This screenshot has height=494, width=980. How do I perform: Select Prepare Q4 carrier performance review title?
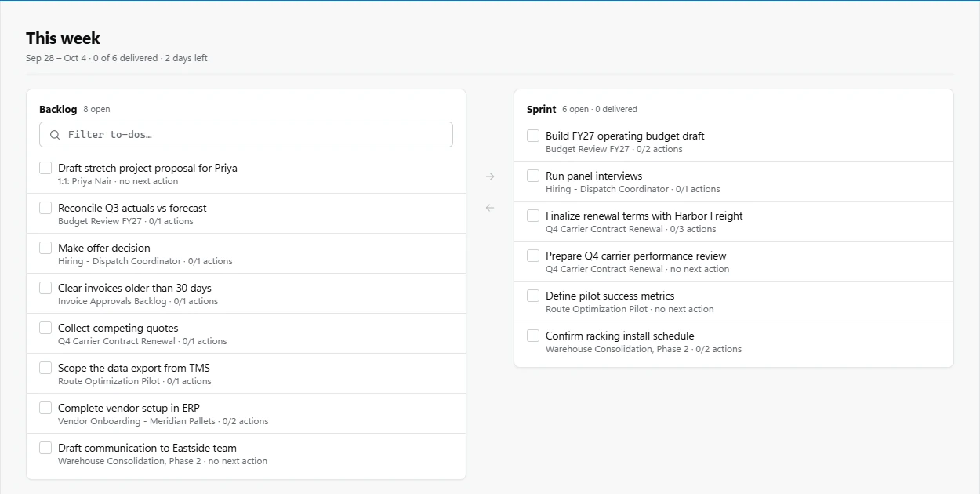pos(636,256)
